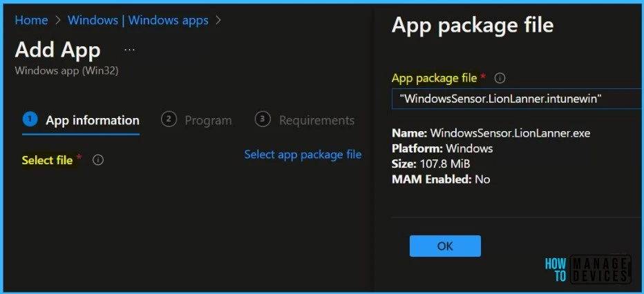Click the step 3 number circle icon
This screenshot has width=644, height=294.
[263, 119]
